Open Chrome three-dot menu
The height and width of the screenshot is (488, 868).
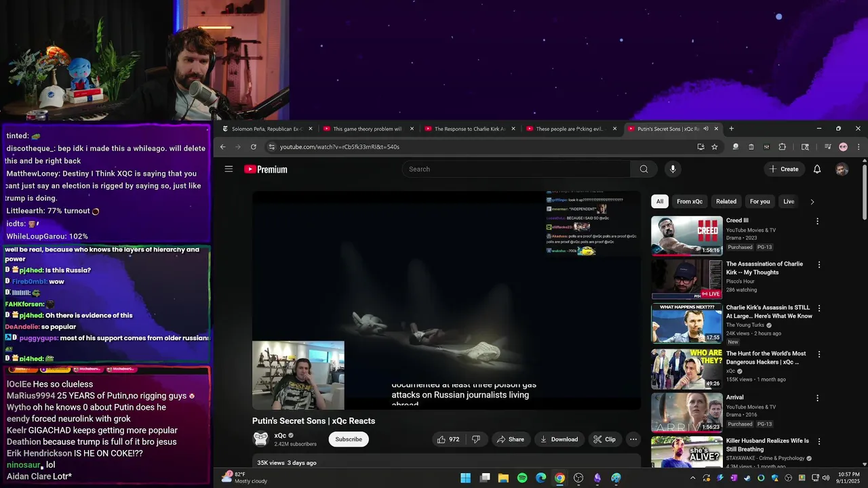(x=859, y=147)
